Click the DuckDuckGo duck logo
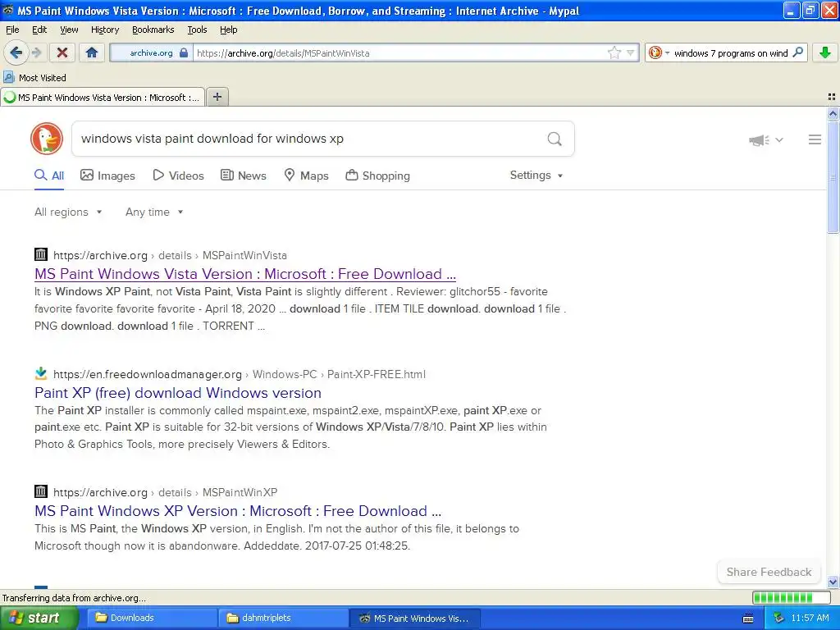The image size is (840, 630). tap(47, 139)
